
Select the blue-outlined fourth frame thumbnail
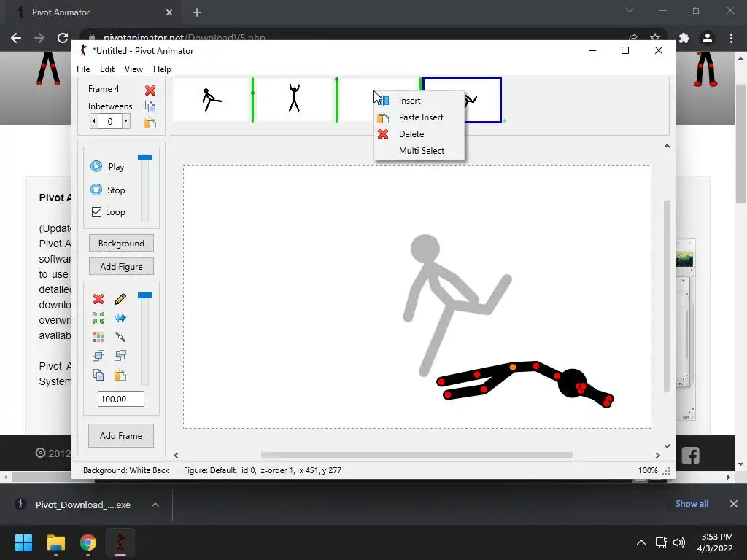pyautogui.click(x=483, y=99)
